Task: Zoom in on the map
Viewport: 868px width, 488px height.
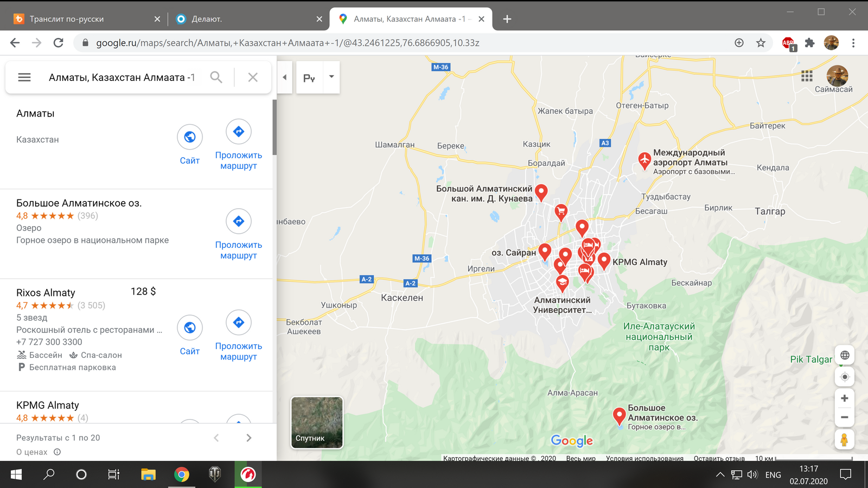Action: coord(845,399)
